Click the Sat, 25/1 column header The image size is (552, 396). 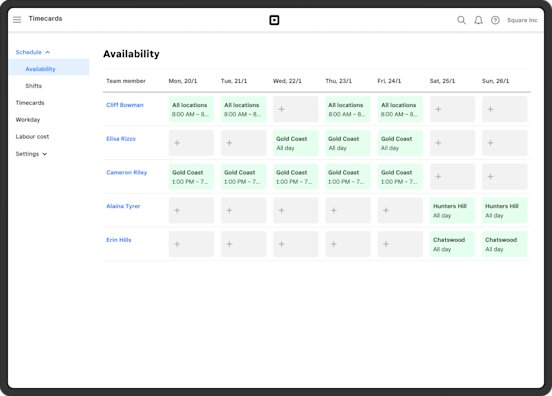pyautogui.click(x=442, y=81)
